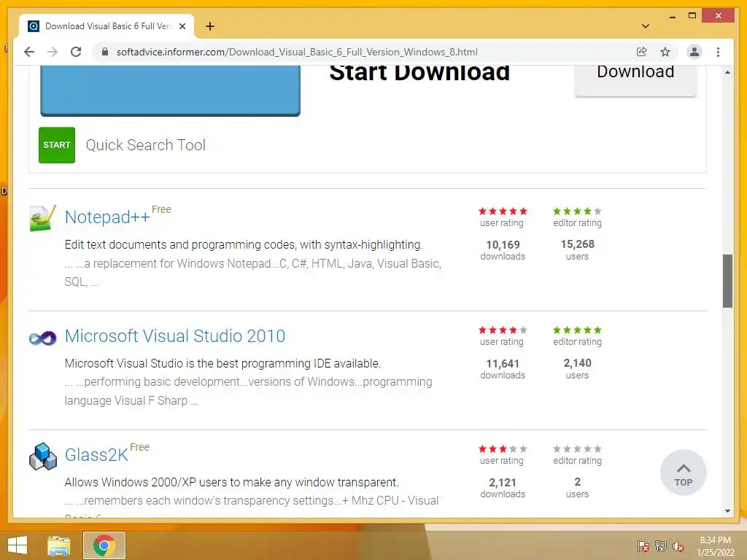Bookmark this page with star icon
This screenshot has height=560, width=747.
tap(665, 52)
